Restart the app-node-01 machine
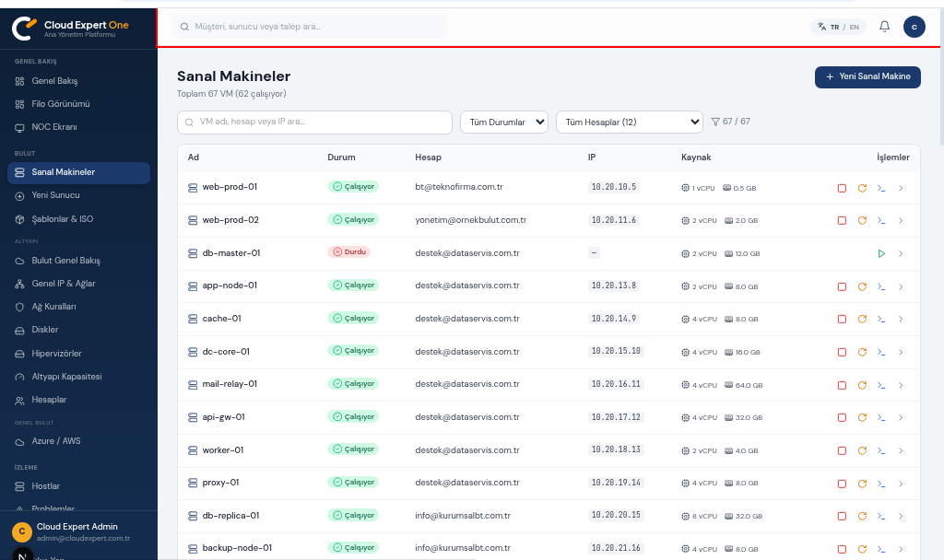The width and height of the screenshot is (944, 560). click(x=862, y=287)
